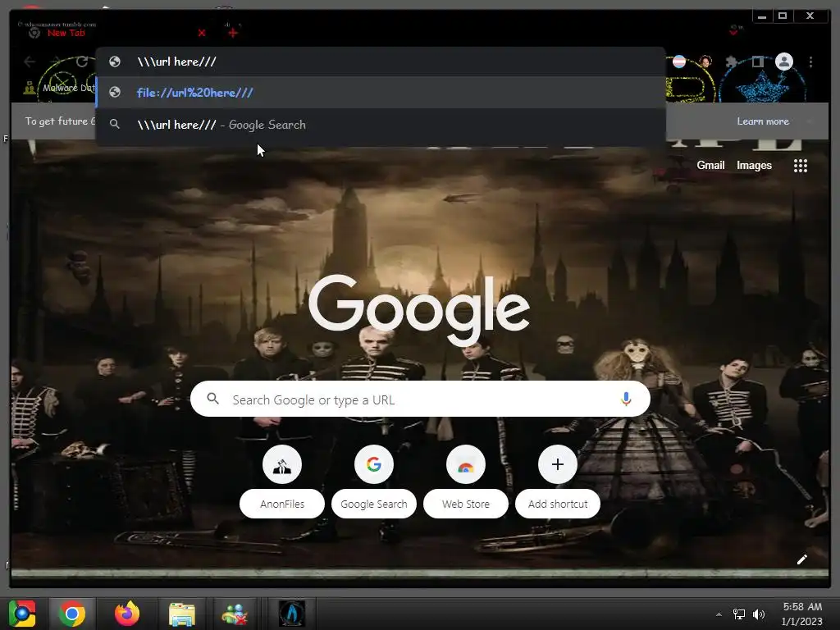The height and width of the screenshot is (630, 840).
Task: Click the magnifier icon in the search box
Action: click(212, 399)
